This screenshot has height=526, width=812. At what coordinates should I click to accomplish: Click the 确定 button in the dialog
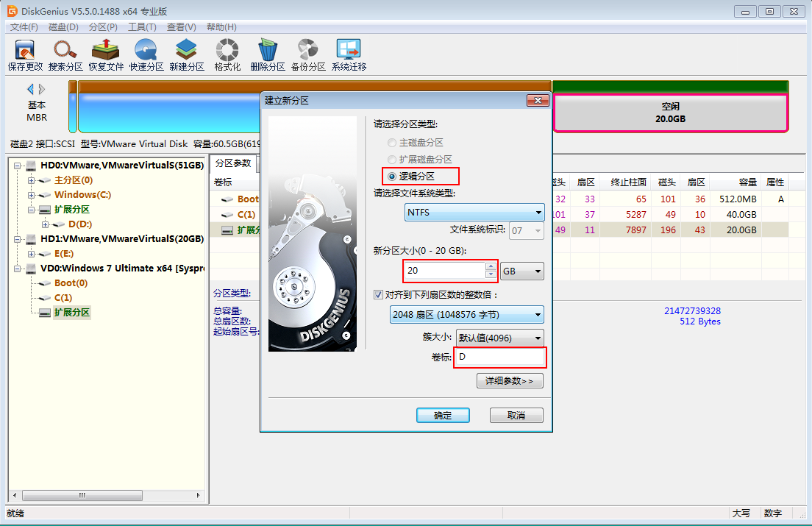click(x=443, y=416)
